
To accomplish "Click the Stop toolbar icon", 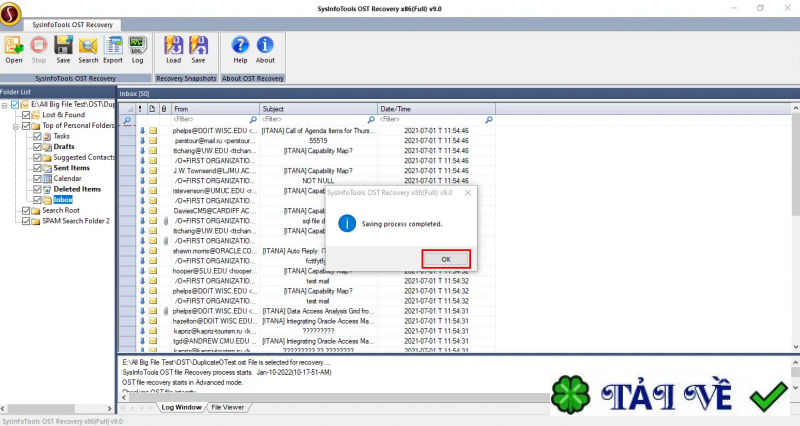I will [39, 49].
